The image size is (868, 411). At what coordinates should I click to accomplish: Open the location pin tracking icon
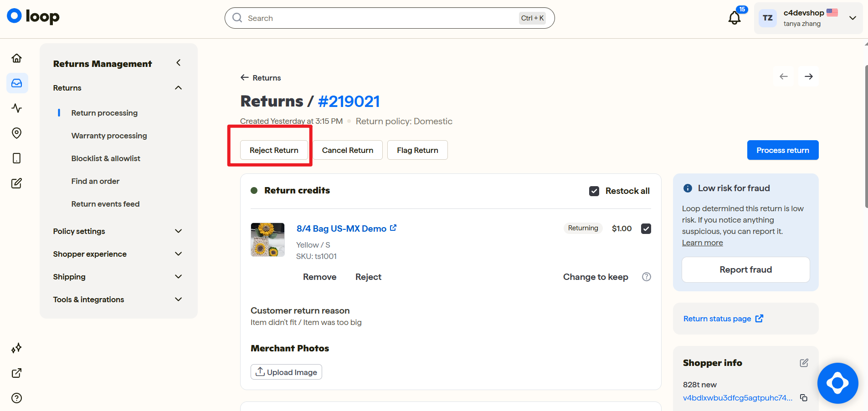17,133
